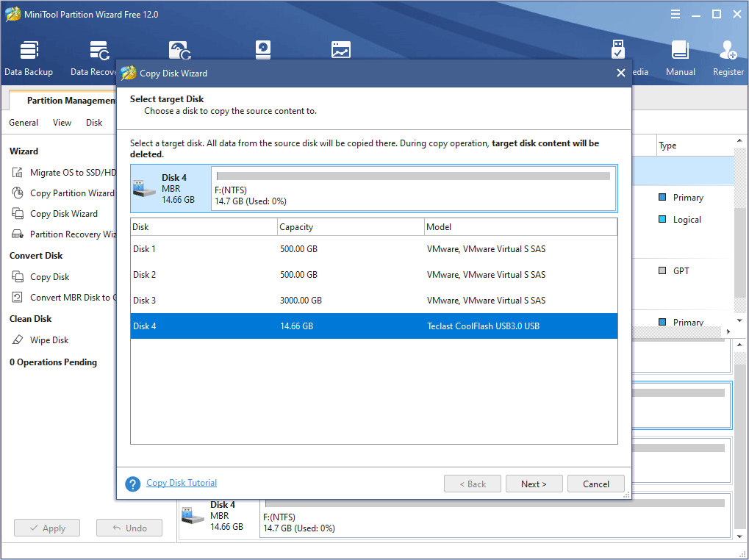Click the Wizard section heading

click(x=24, y=151)
